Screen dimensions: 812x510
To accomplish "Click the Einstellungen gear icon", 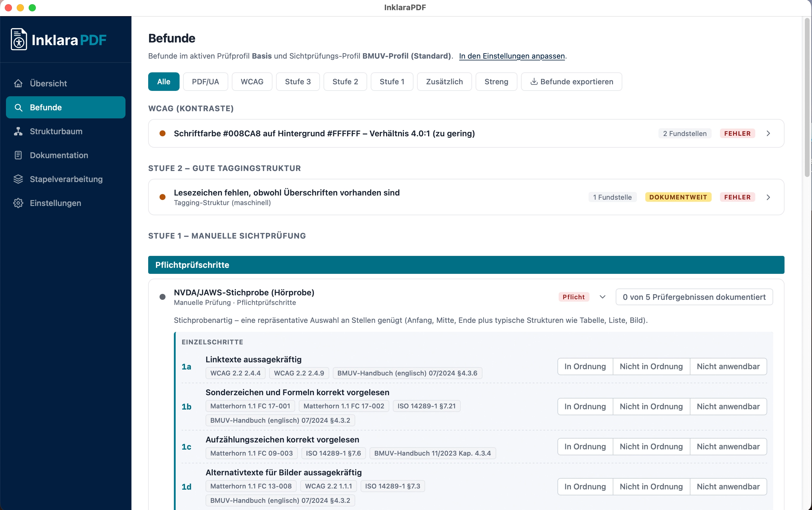I will point(18,203).
